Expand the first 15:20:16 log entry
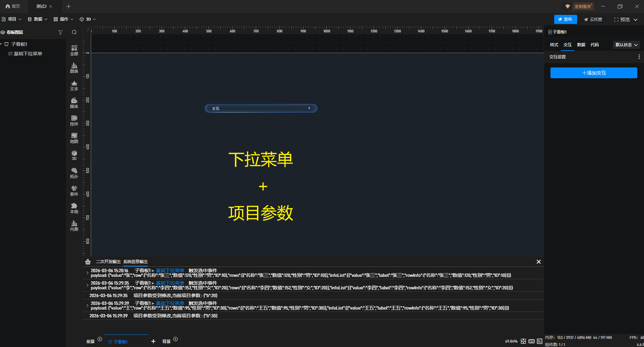Viewport: 644px width, 347px height. point(87,273)
